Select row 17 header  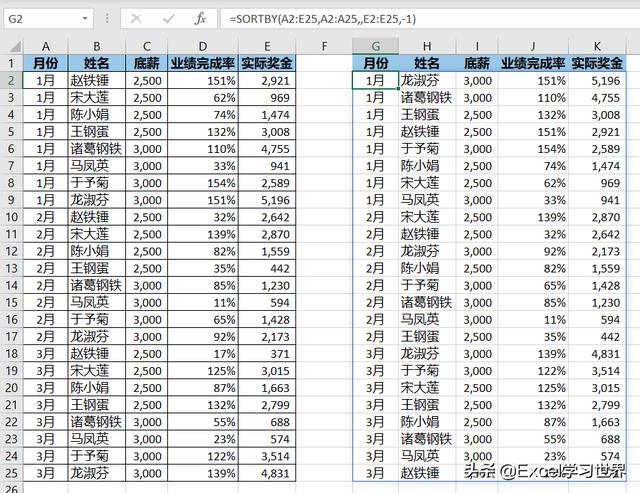(x=11, y=337)
